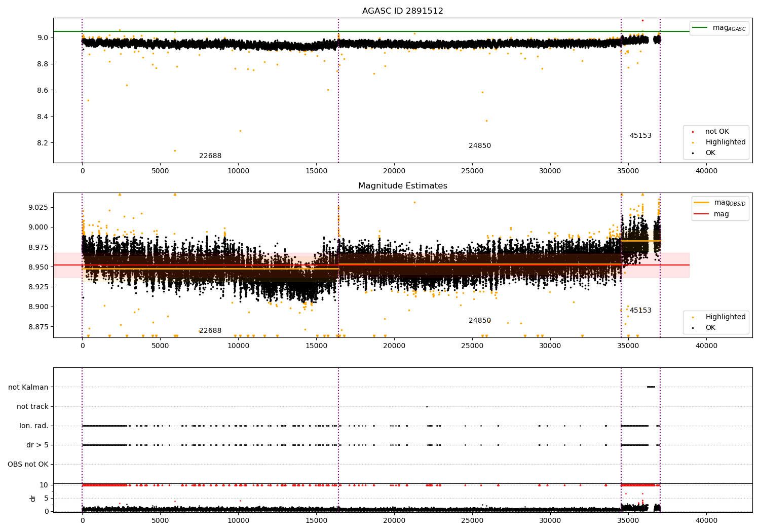Viewport: 760px width, 532px height.
Task: Click the red 'mag' legend entry
Action: pos(712,214)
